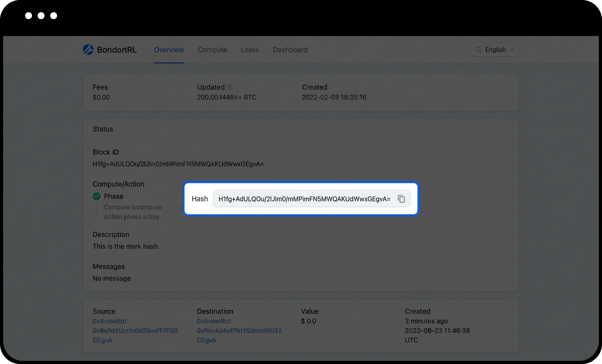Click third white dot in title bar
This screenshot has width=602, height=364.
pyautogui.click(x=54, y=16)
